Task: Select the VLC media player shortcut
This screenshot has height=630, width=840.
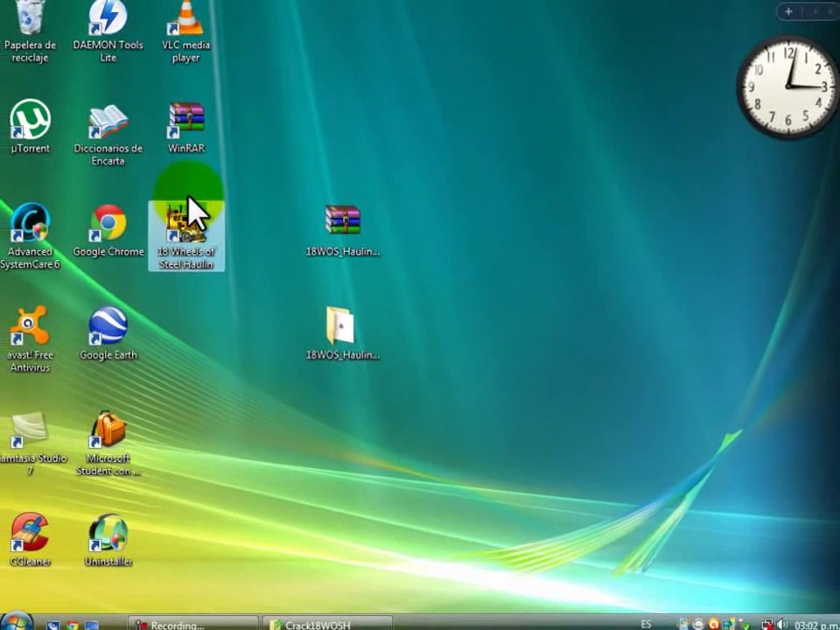Action: coord(185,32)
